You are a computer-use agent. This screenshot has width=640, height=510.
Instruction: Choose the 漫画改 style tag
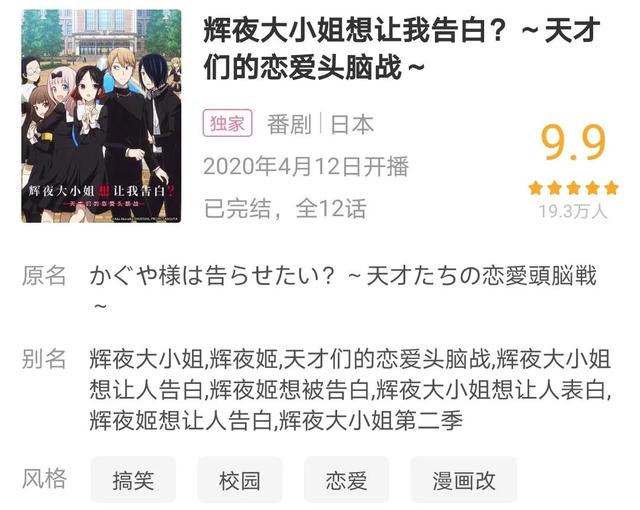tap(464, 480)
